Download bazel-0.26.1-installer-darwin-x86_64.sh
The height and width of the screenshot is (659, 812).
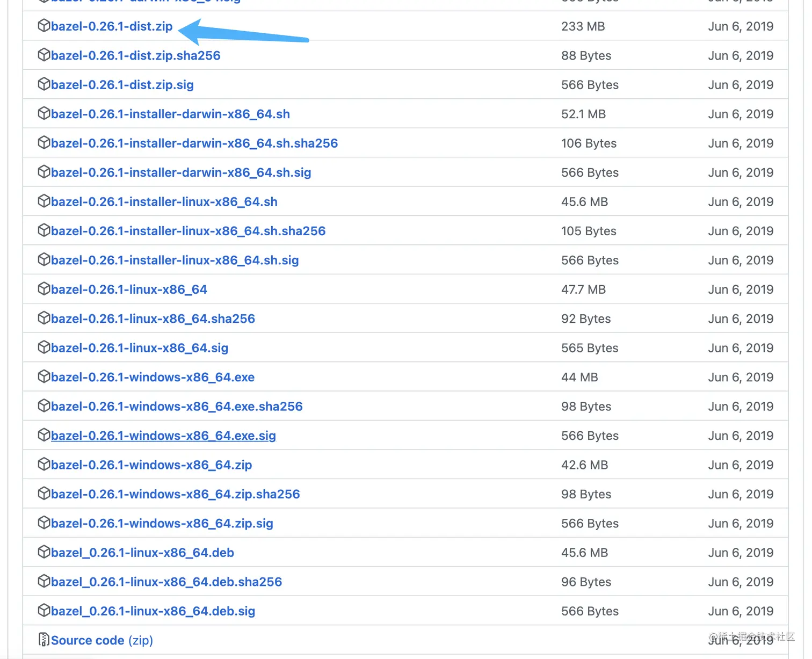[x=170, y=114]
